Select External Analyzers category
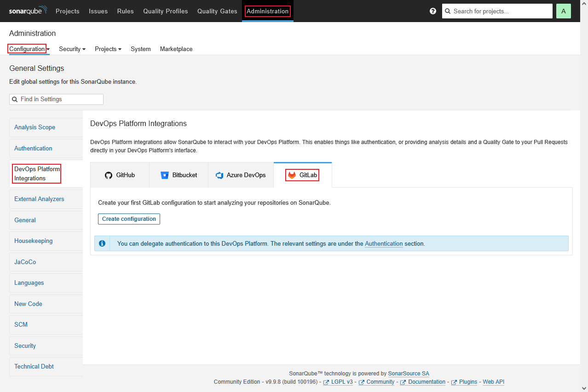This screenshot has height=392, width=588. [x=46, y=199]
